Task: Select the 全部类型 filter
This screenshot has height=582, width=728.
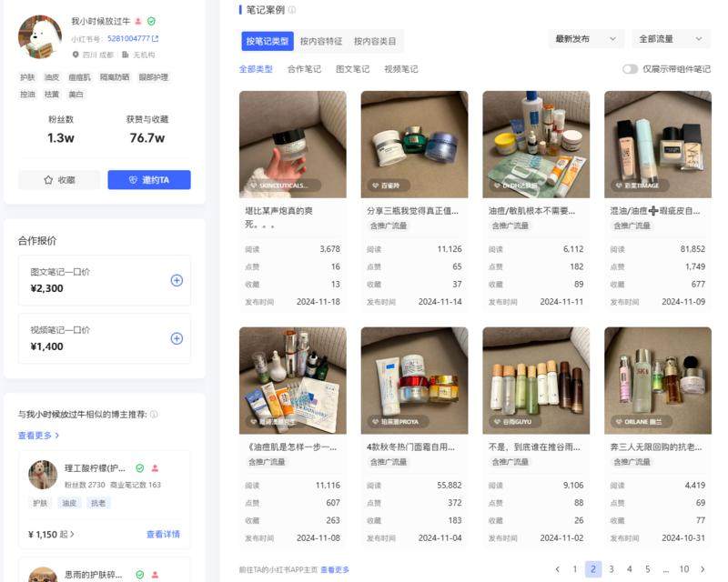Action: tap(256, 69)
